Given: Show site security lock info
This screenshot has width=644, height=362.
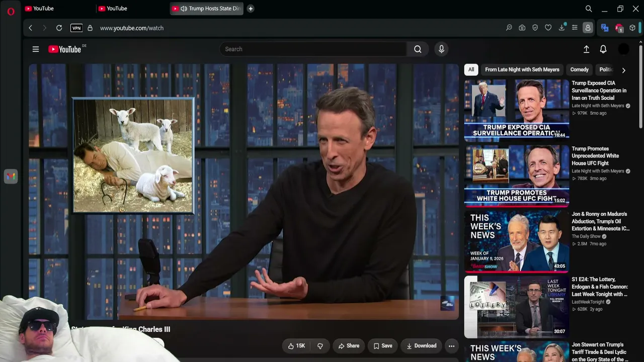Looking at the screenshot, I should tap(90, 28).
